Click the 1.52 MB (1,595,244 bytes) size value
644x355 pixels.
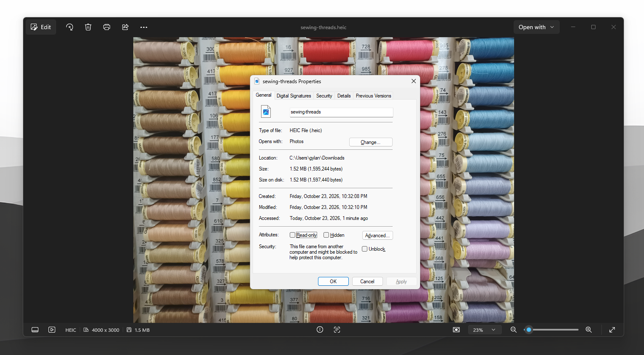[x=316, y=169]
